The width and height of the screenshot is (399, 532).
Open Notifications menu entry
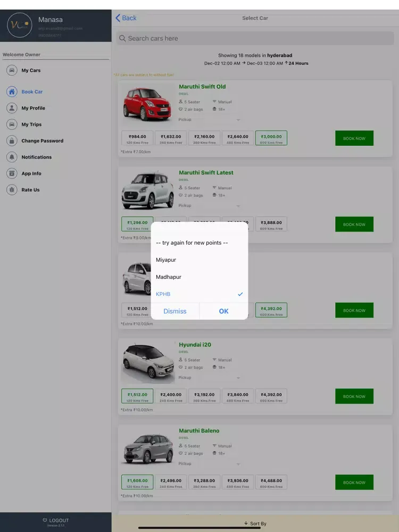pos(37,157)
